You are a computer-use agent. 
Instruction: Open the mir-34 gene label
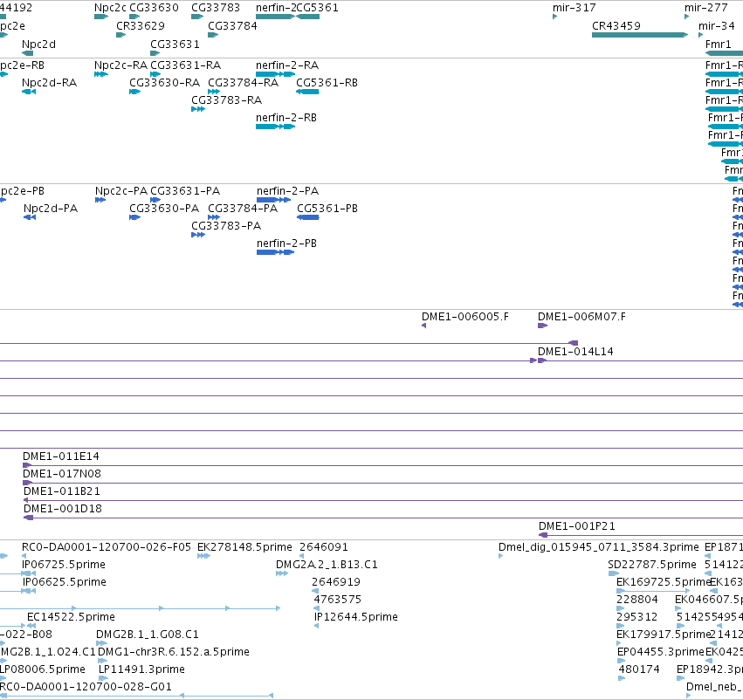(717, 25)
